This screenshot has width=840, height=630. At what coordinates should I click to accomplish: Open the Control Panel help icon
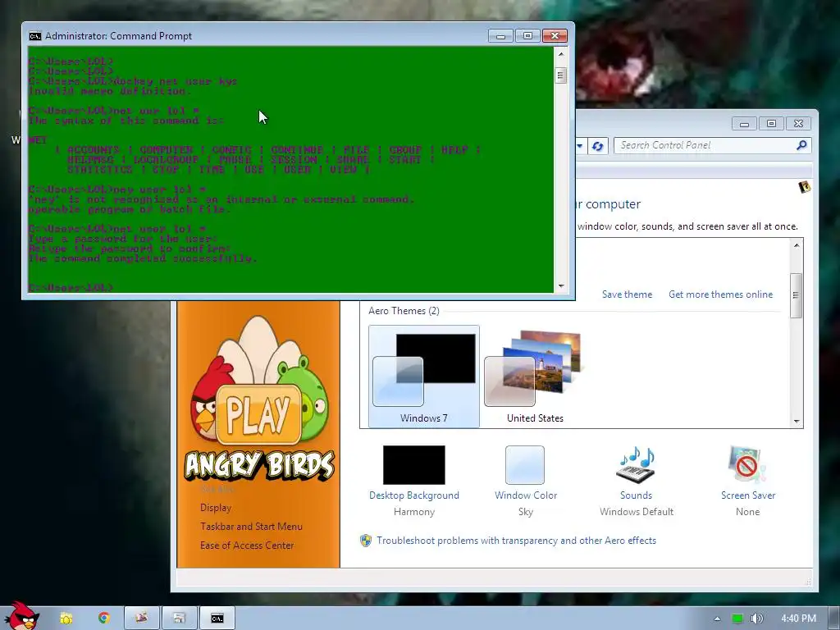coord(804,187)
